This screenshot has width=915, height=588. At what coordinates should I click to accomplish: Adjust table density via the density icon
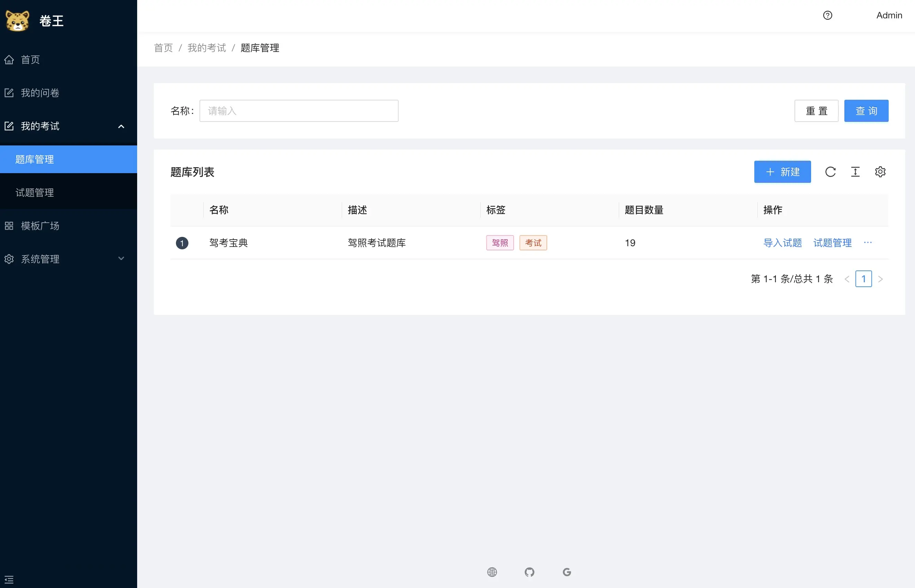tap(855, 172)
